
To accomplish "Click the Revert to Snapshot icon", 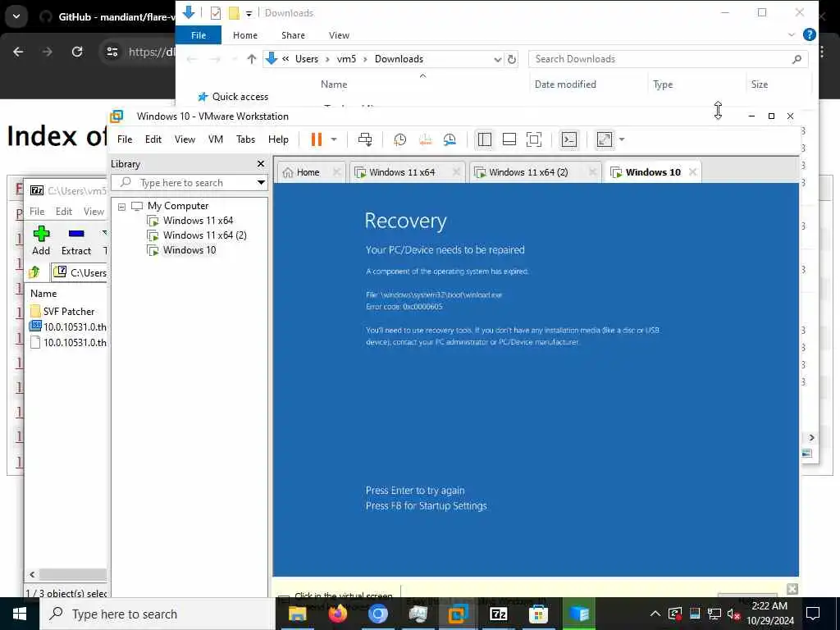I will (425, 139).
